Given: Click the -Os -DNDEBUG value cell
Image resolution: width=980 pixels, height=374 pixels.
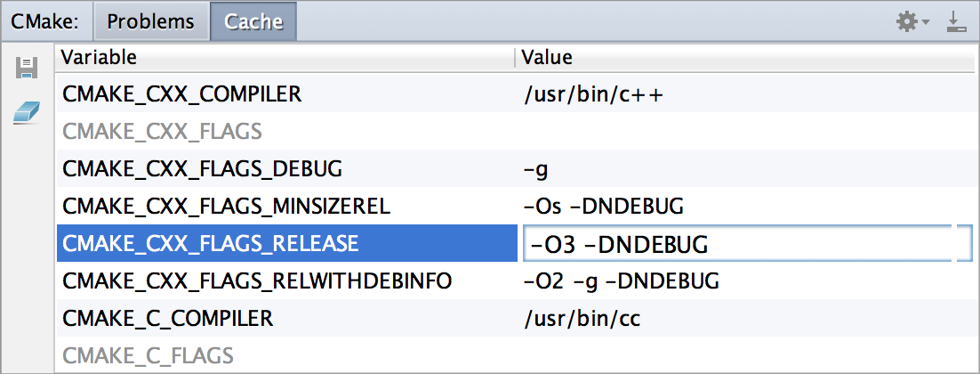Looking at the screenshot, I should point(604,207).
